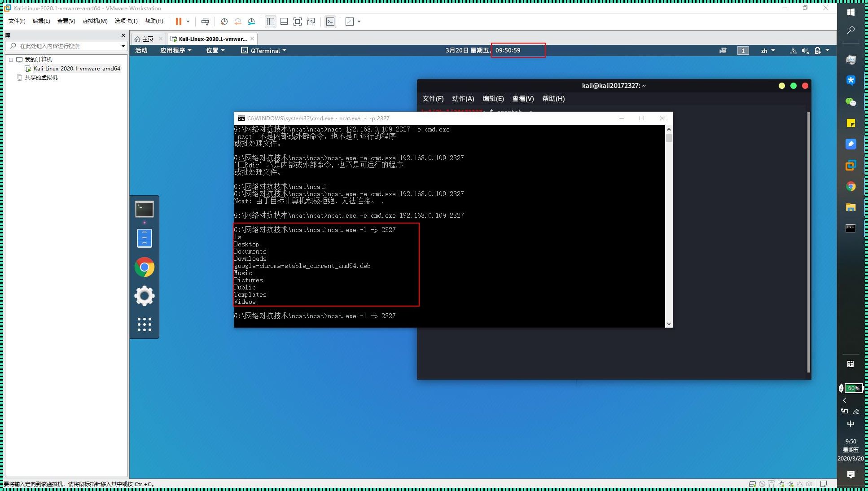Open Windows notification center icon

(851, 474)
